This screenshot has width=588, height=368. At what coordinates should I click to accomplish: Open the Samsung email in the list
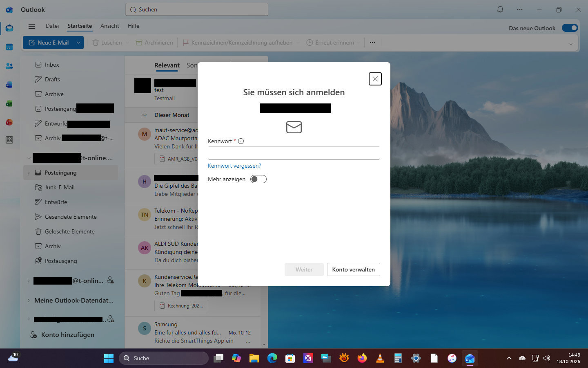tap(193, 332)
